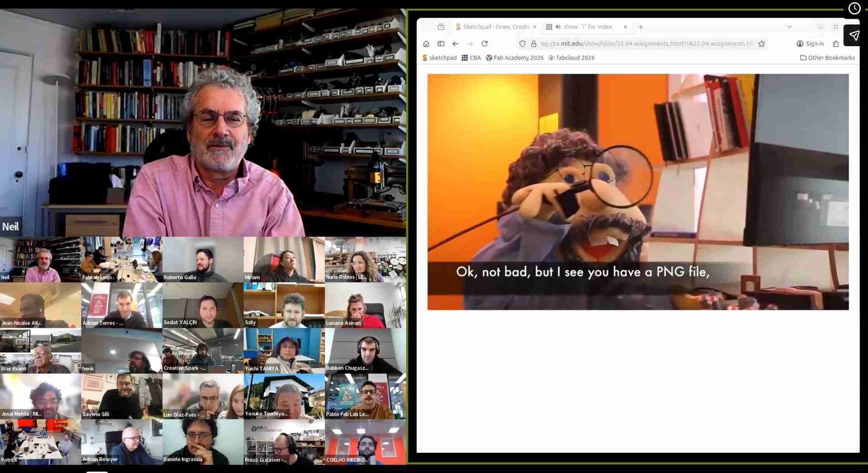Select Roberto Gallo's video tile
This screenshot has height=473, width=868.
[203, 260]
